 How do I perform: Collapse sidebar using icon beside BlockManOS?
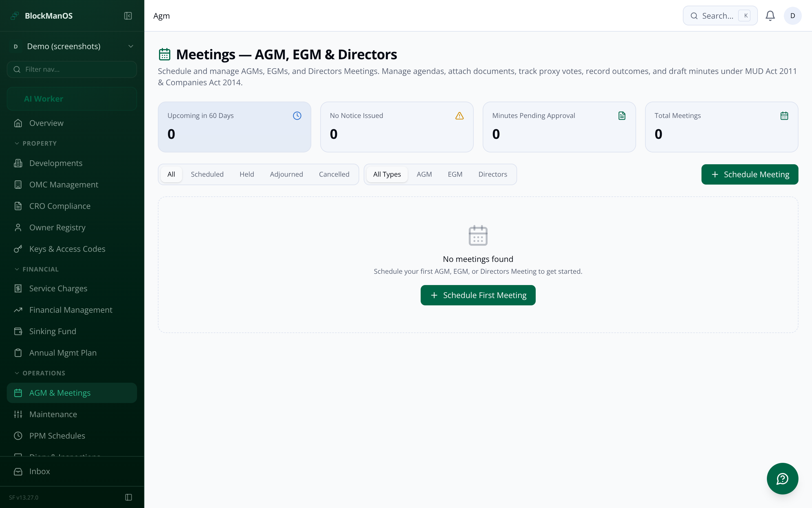click(x=128, y=16)
